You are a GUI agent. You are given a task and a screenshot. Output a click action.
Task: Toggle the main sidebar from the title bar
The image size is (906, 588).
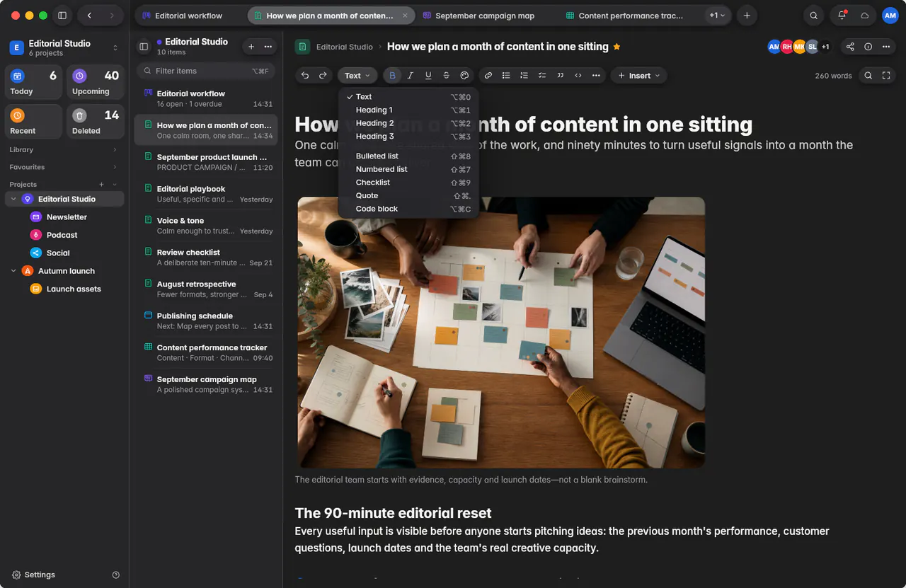(x=62, y=16)
